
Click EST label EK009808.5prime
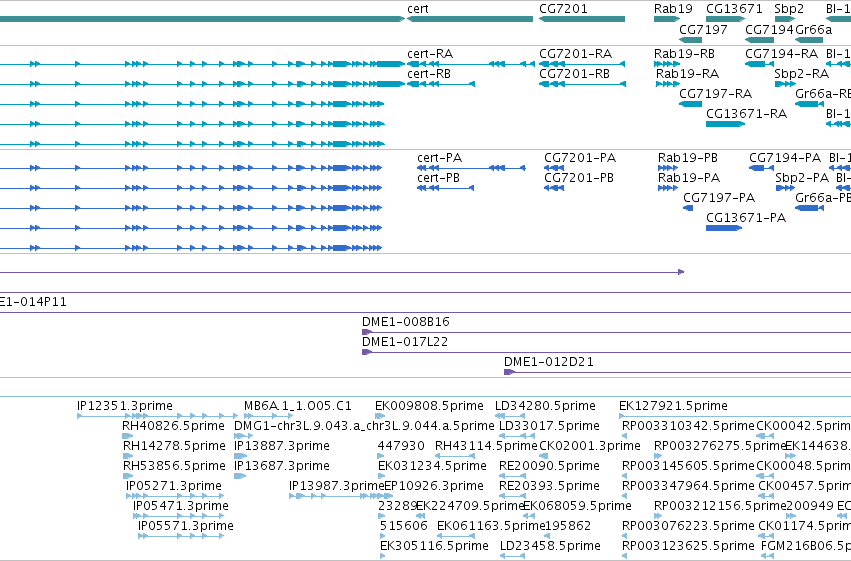(429, 406)
